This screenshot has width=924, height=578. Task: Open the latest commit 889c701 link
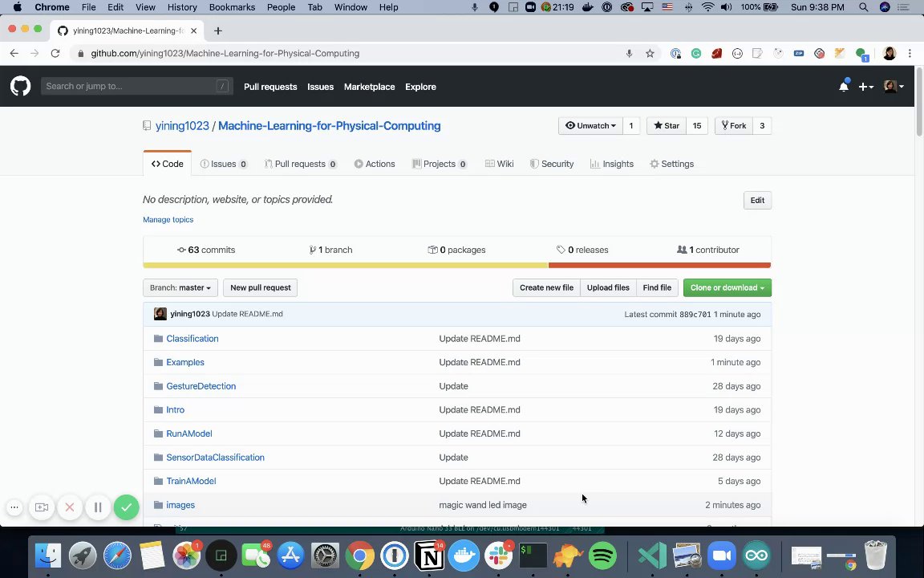click(x=695, y=315)
